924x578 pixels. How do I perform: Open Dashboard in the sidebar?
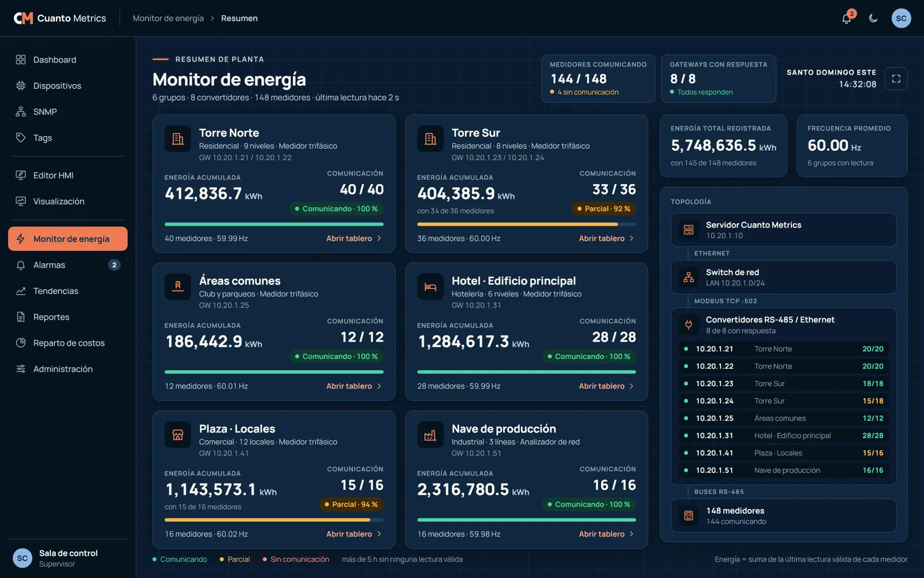coord(68,60)
